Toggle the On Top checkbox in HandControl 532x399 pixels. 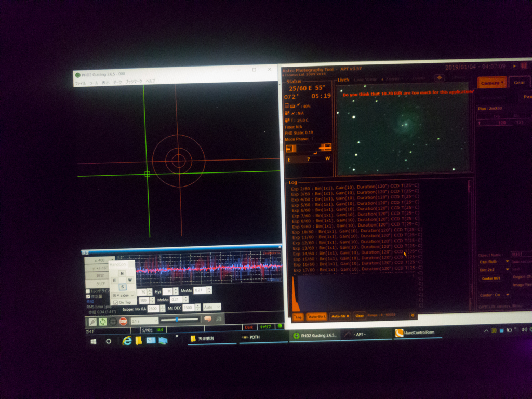click(116, 302)
